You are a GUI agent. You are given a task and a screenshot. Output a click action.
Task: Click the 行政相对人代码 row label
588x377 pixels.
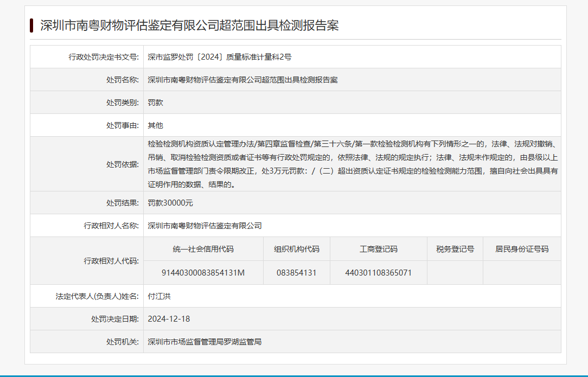click(x=111, y=261)
